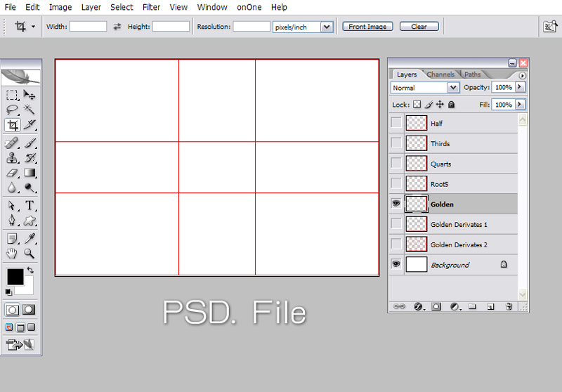
Task: Show the Thirds layer
Action: [396, 143]
